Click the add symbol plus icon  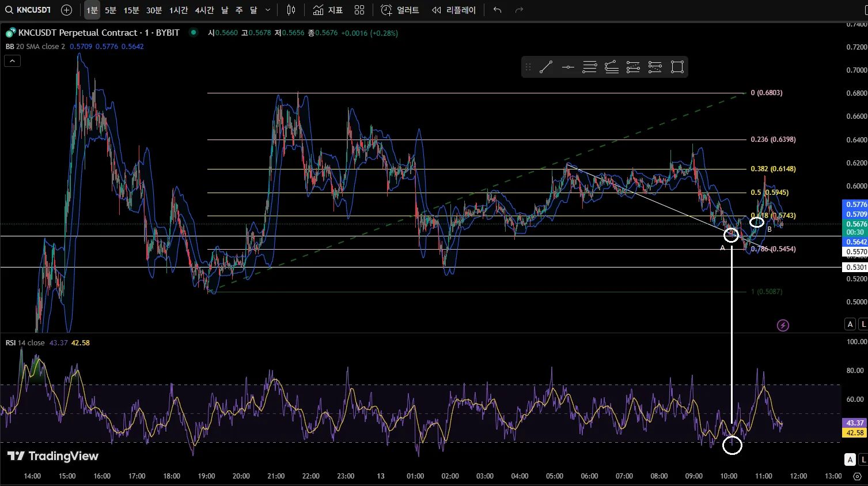(66, 10)
